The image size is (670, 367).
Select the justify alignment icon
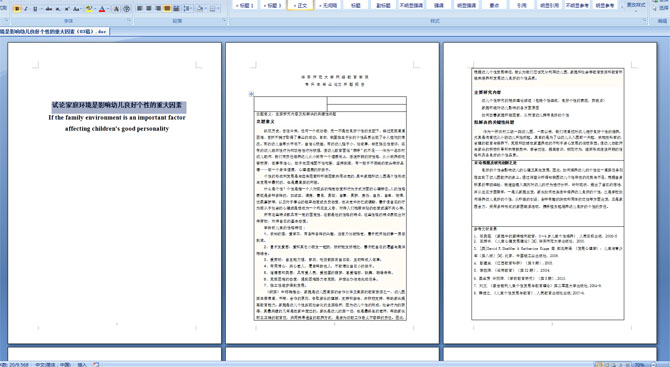(167, 9)
